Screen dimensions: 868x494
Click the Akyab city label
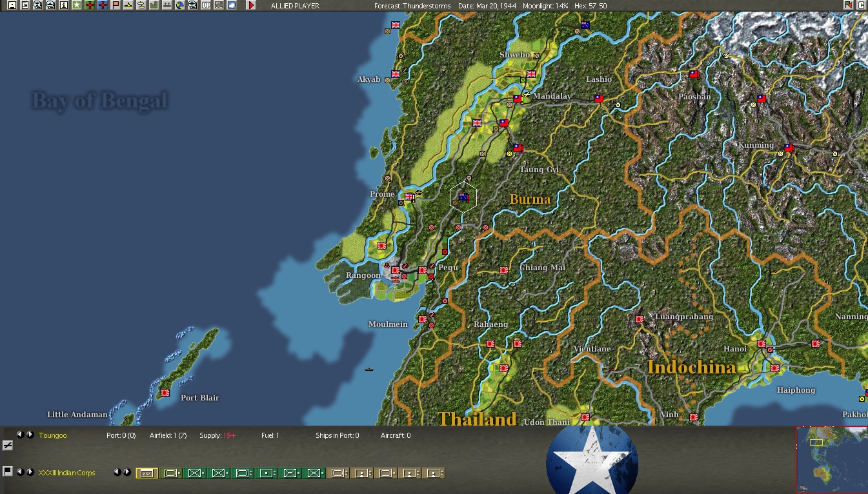369,79
